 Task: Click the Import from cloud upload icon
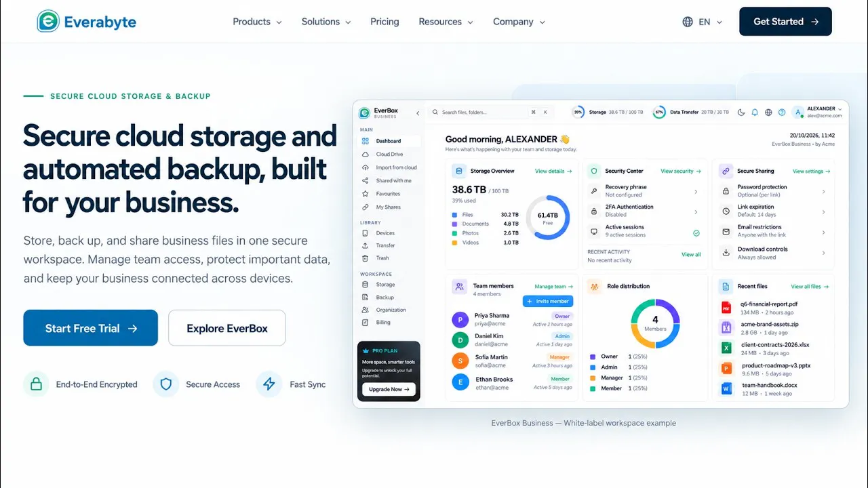coord(366,167)
